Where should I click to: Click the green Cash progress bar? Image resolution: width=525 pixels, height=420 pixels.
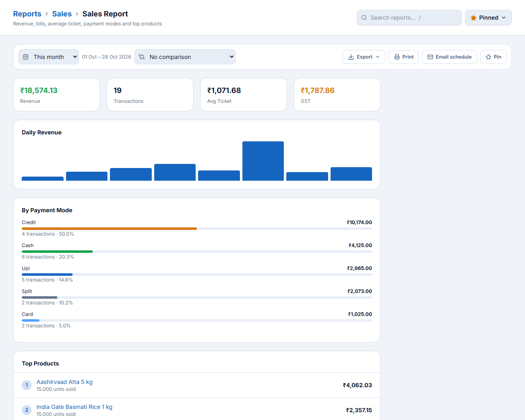(57, 252)
